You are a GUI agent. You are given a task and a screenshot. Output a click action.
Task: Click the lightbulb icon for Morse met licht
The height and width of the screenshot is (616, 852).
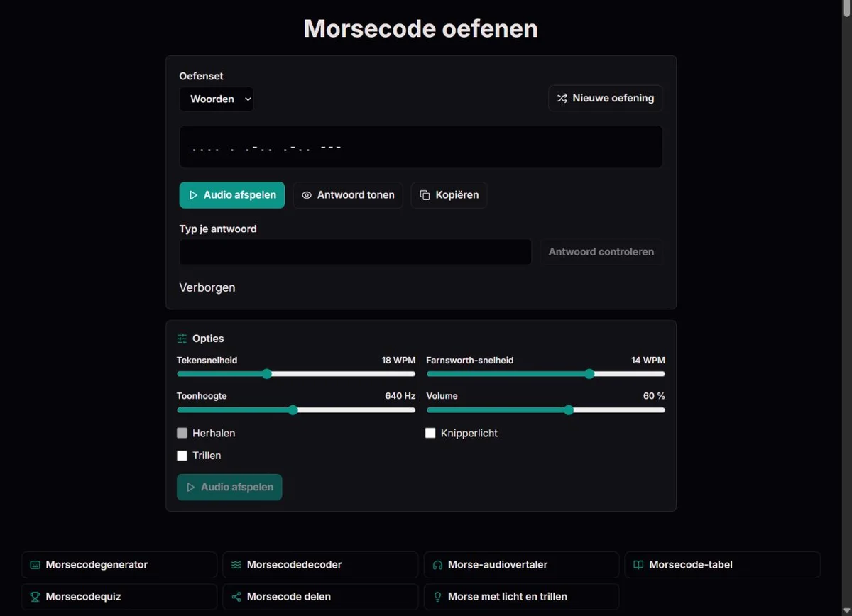pyautogui.click(x=437, y=597)
